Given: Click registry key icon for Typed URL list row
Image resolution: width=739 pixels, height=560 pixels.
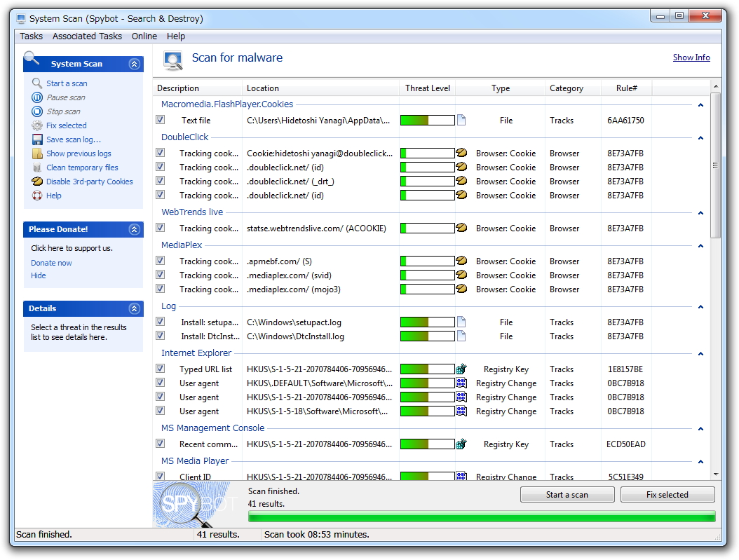Looking at the screenshot, I should coord(461,369).
